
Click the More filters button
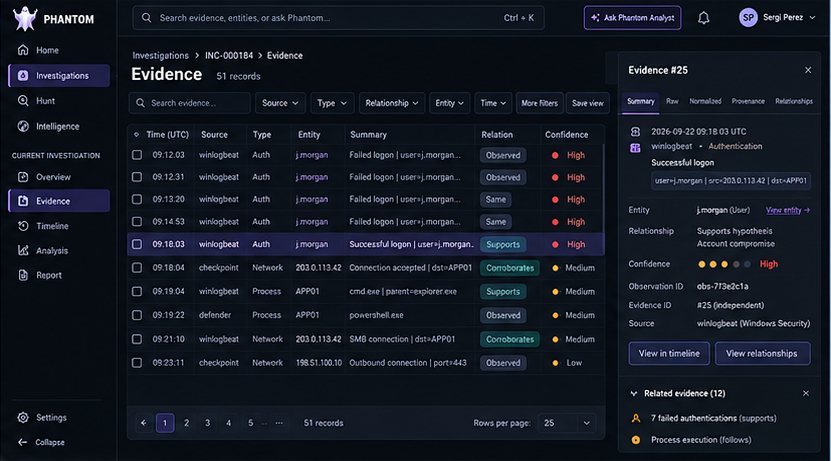click(540, 103)
